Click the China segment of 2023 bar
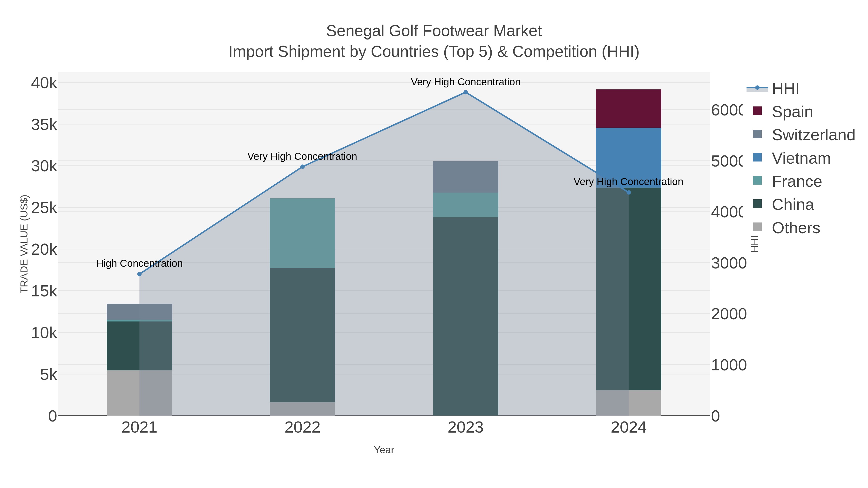868x488 pixels. [x=466, y=316]
